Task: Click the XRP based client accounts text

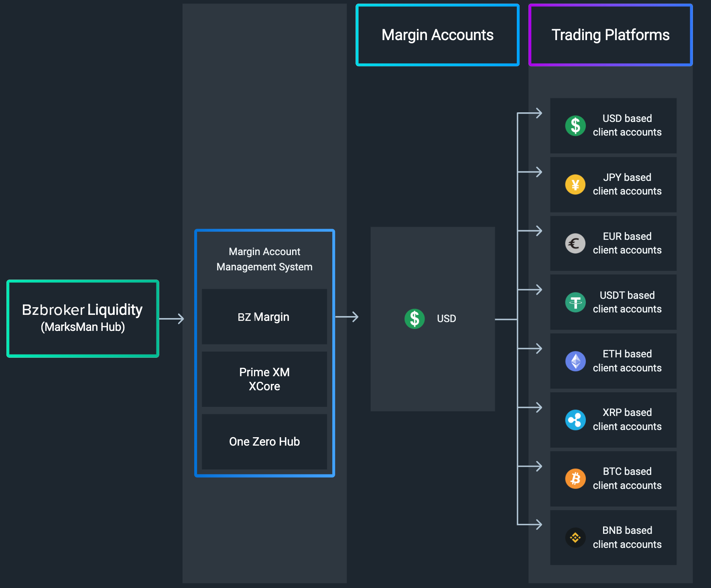Action: (x=627, y=420)
